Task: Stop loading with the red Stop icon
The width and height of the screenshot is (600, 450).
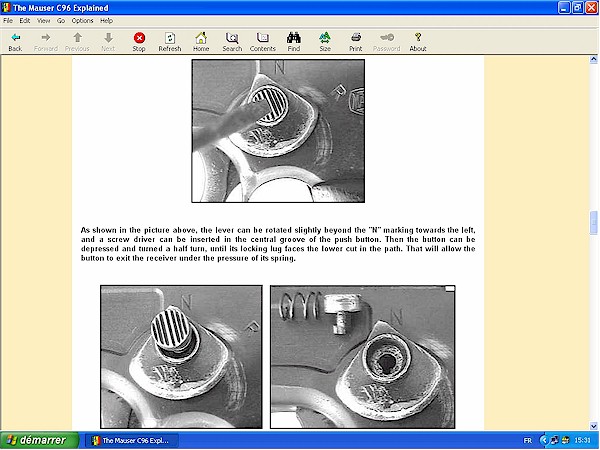Action: [139, 38]
